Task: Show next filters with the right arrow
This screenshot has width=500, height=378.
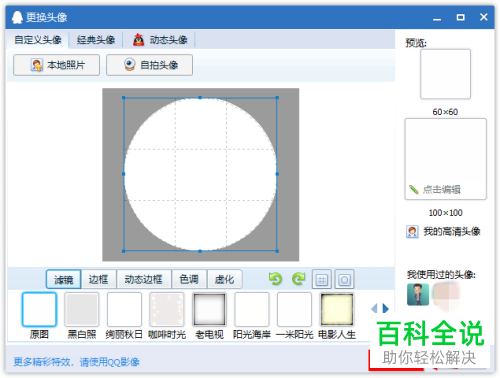Action: (x=386, y=308)
